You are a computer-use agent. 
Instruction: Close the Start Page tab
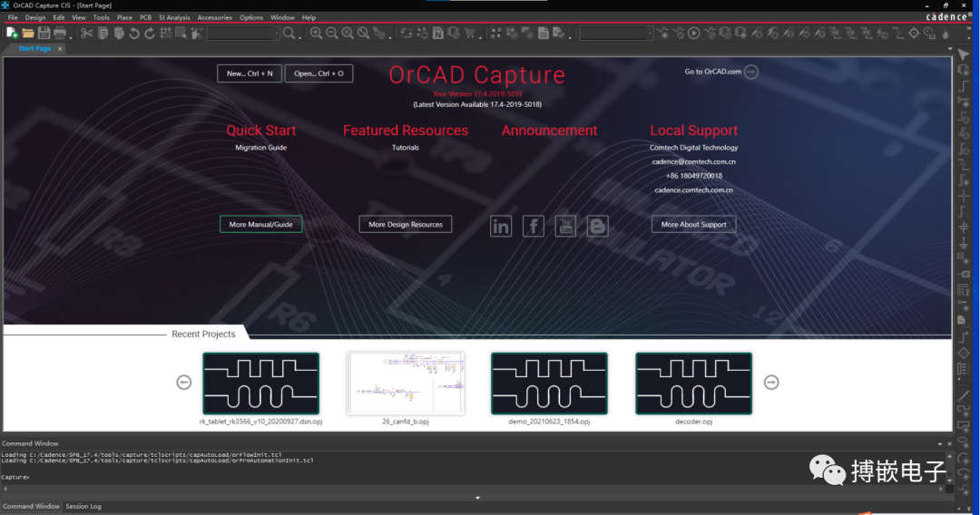60,49
